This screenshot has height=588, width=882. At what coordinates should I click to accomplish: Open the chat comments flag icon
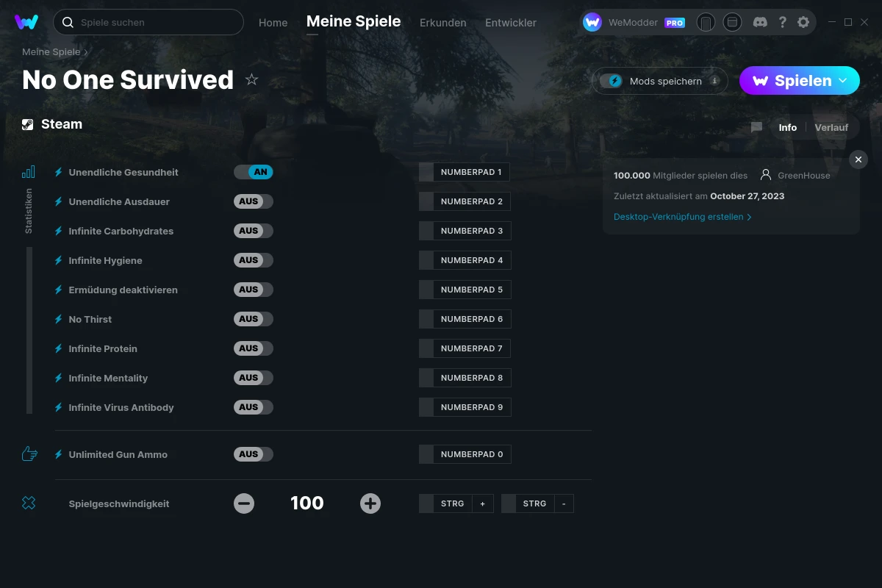756,127
